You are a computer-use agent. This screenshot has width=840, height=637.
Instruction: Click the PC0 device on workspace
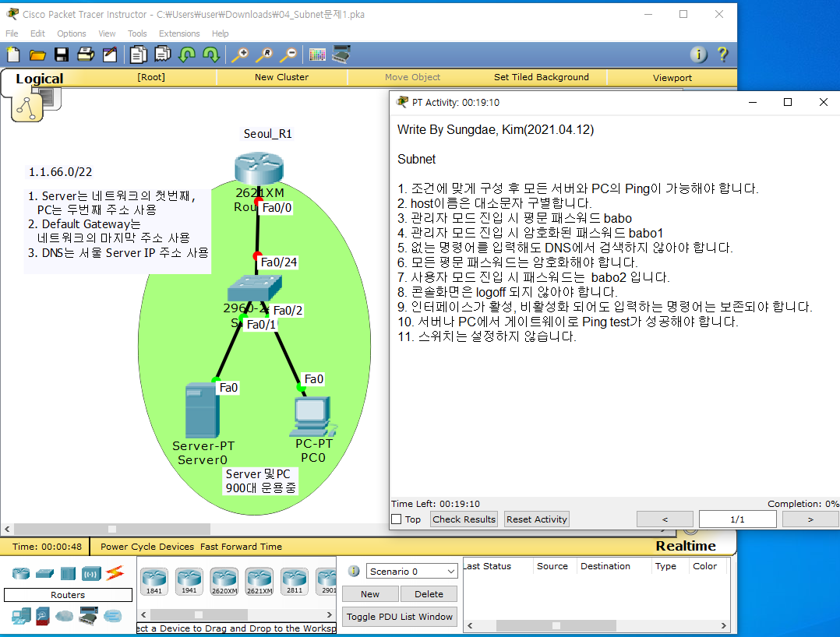[313, 417]
